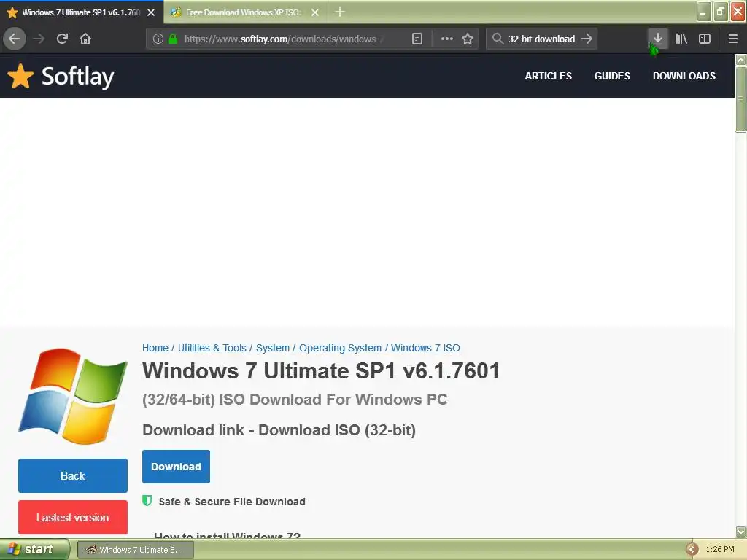The height and width of the screenshot is (560, 747).
Task: Open the Firefox hamburger menu
Action: (x=733, y=39)
